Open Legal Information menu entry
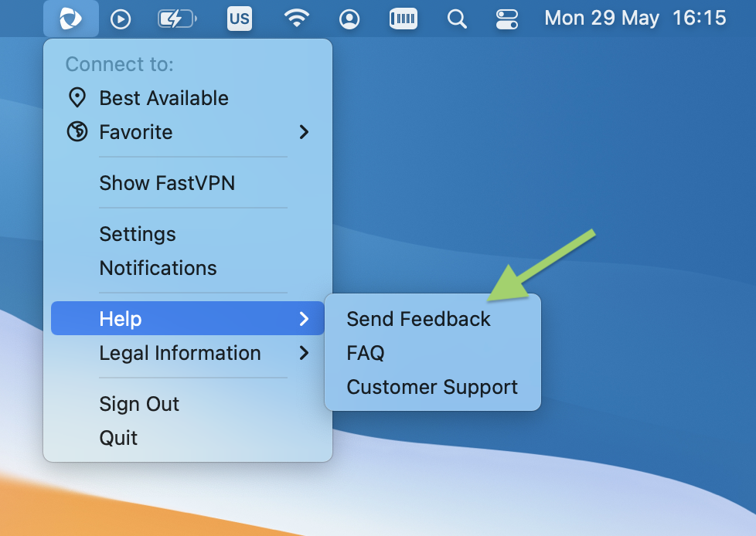Screen dimensions: 756x536 click(x=188, y=353)
